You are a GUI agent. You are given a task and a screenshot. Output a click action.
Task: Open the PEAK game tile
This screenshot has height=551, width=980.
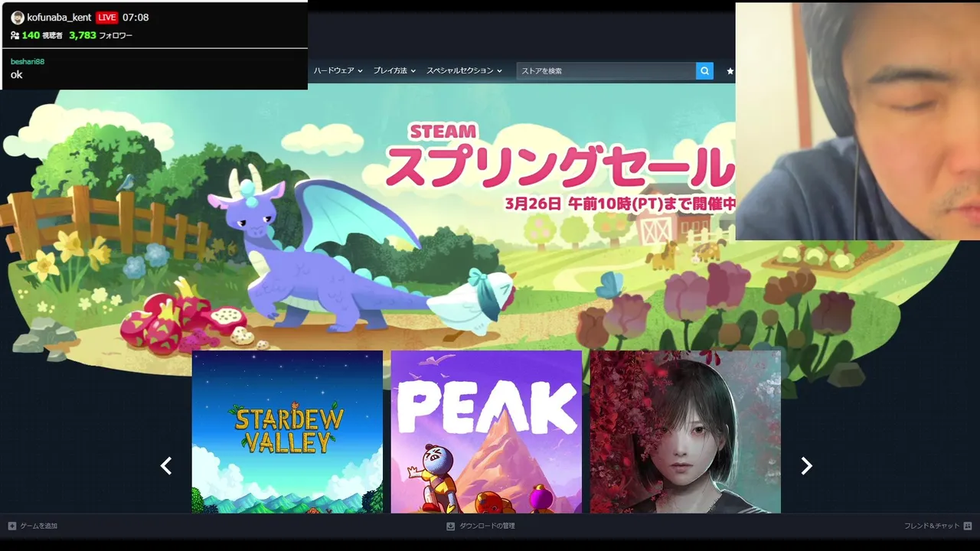click(486, 432)
